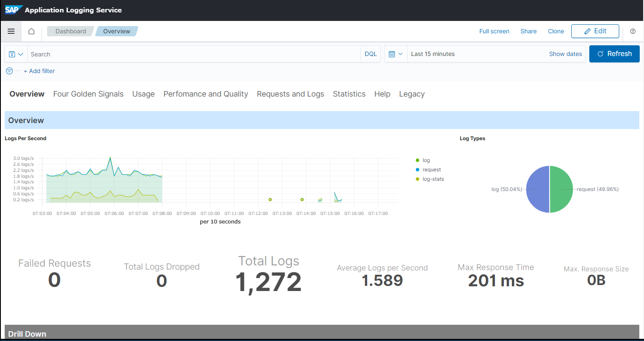Open the help icon in the header
This screenshot has width=644, height=341.
[x=633, y=31]
